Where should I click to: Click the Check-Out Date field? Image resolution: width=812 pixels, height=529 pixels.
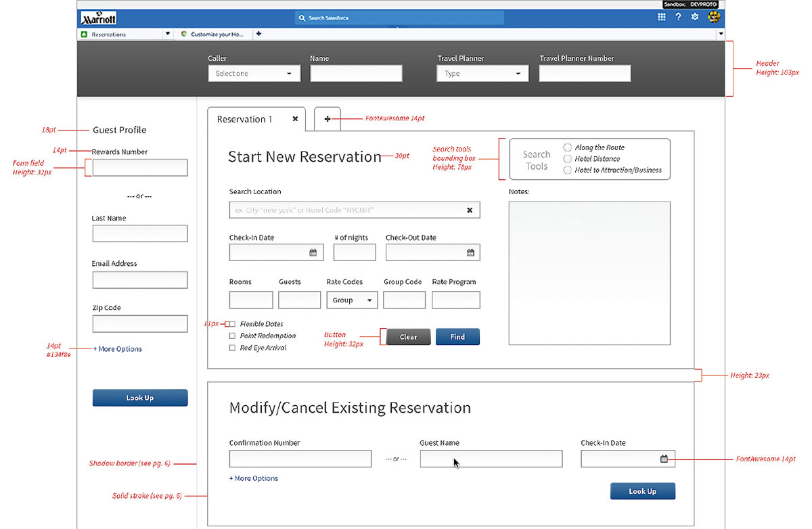pos(433,252)
